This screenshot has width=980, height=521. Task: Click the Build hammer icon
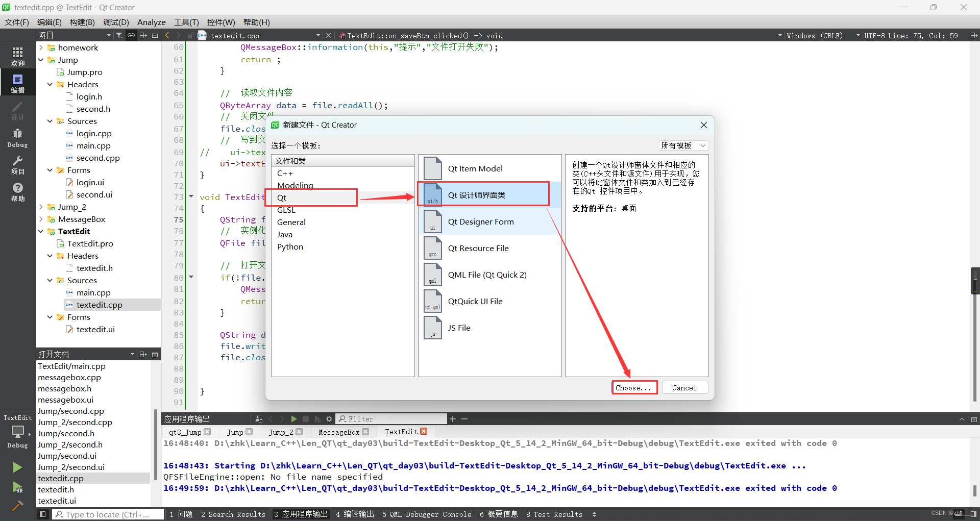coord(17,506)
